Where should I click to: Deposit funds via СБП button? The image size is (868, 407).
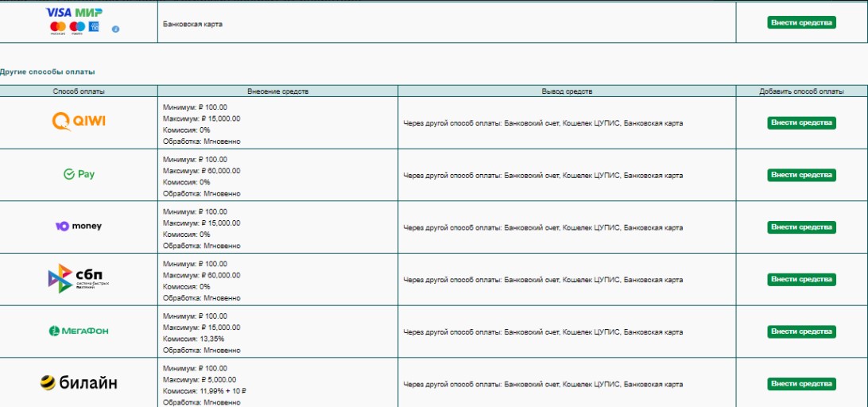(x=801, y=280)
